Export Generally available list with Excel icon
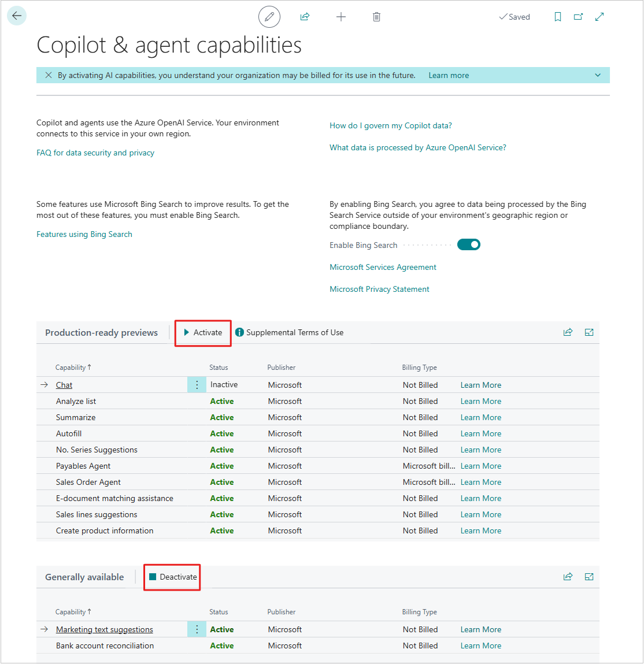This screenshot has width=644, height=664. pos(589,576)
